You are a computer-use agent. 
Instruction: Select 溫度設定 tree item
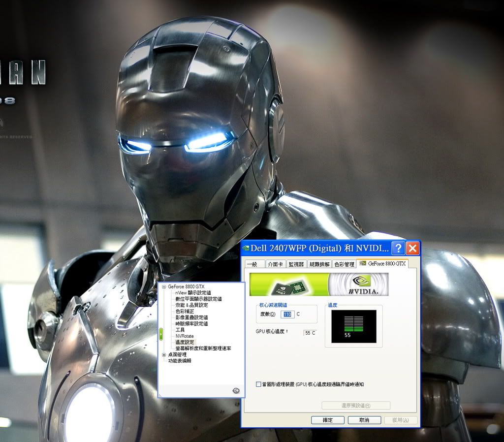click(x=185, y=342)
